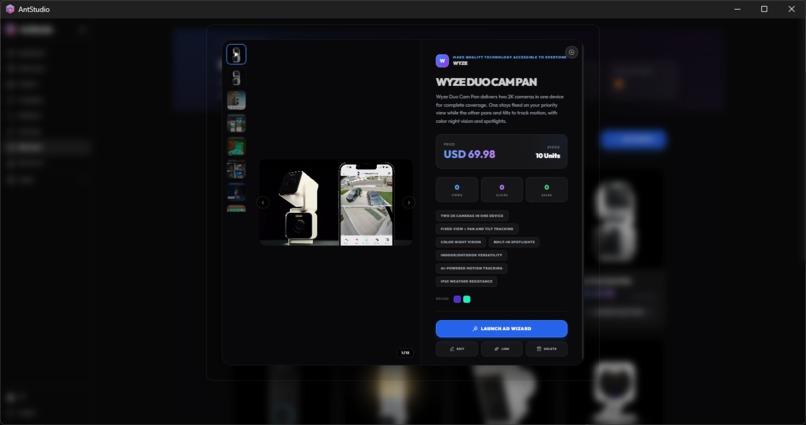Click the 'AI-powered motion tracking' tag
Screen dimensions: 806x425
coord(471,268)
